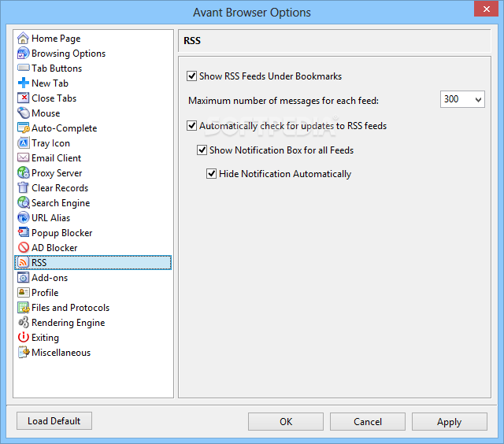Toggle Automatically check for updates to RSS feeds
Viewport: 504px width, 444px height.
click(x=192, y=126)
